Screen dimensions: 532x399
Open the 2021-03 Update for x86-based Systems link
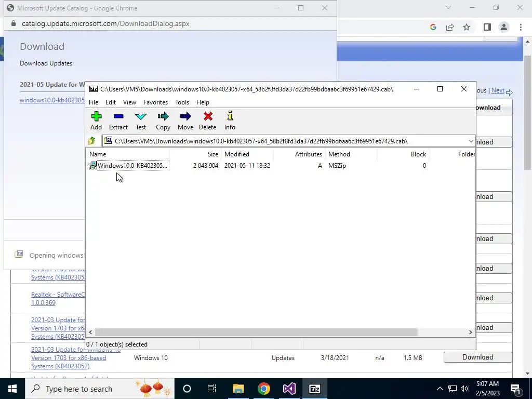coord(69,357)
